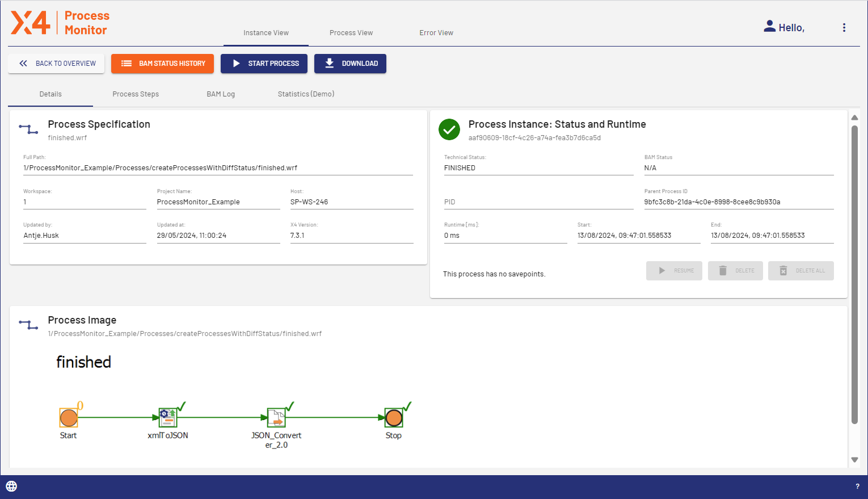Viewport: 868px width, 499px height.
Task: Click the user profile icon
Action: point(769,27)
